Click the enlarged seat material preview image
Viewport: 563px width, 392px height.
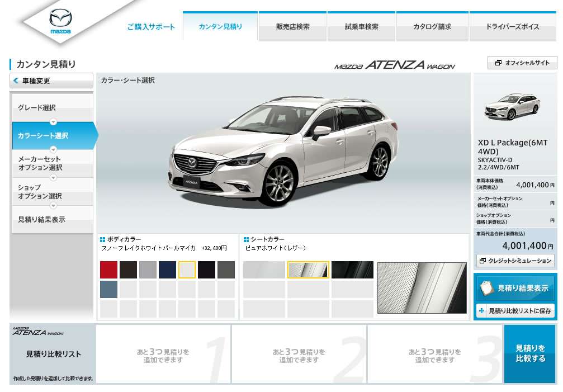coord(422,288)
